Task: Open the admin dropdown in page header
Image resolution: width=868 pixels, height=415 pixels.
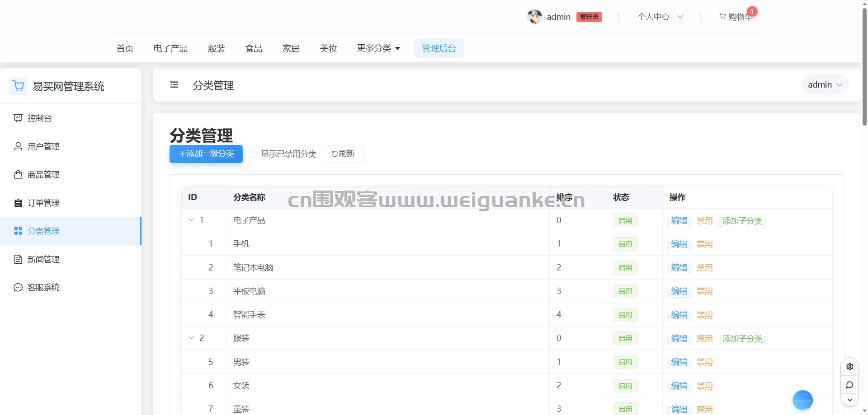Action: [825, 85]
